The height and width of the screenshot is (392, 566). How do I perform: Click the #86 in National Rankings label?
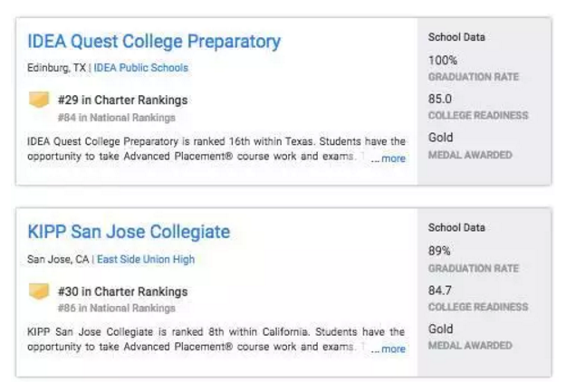[116, 309]
